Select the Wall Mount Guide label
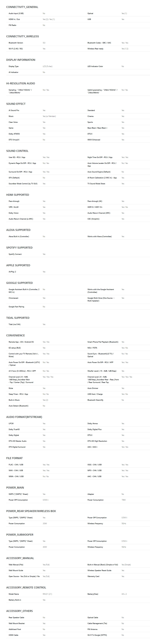Image resolution: width=150 pixels, height=644 pixels. [16, 570]
